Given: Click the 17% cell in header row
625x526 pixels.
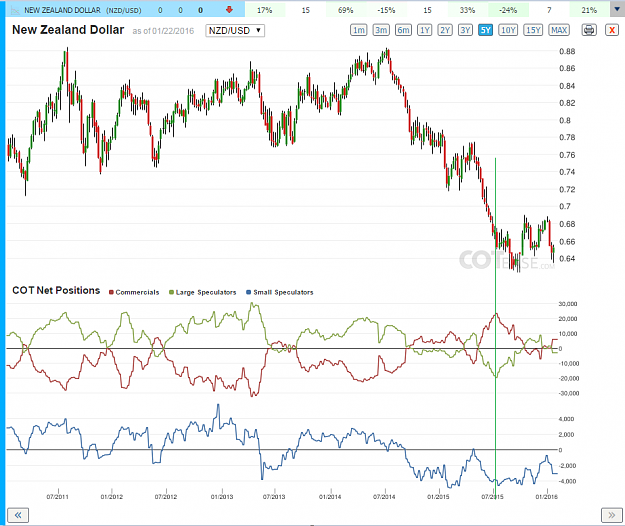Looking at the screenshot, I should [x=265, y=10].
